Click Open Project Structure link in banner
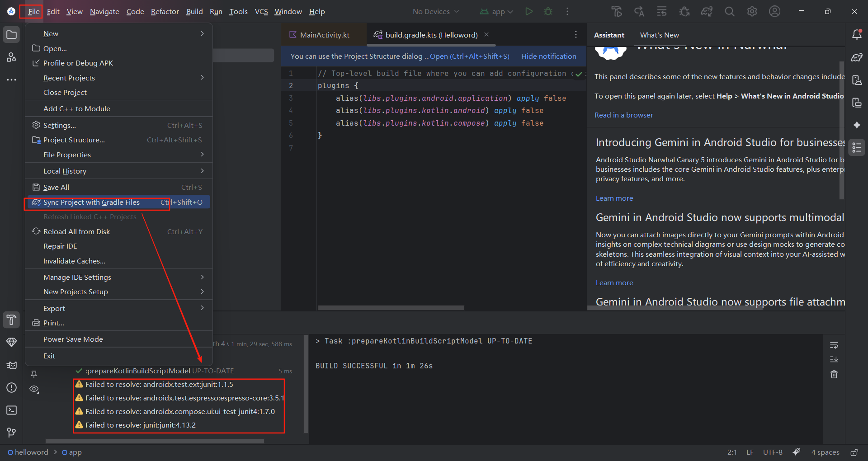The width and height of the screenshot is (868, 461). pyautogui.click(x=469, y=56)
